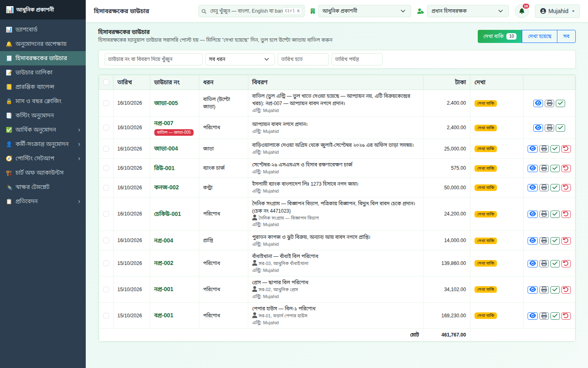Select the checkbox for নপ্র-002 row
This screenshot has width=588, height=368.
(x=106, y=263)
